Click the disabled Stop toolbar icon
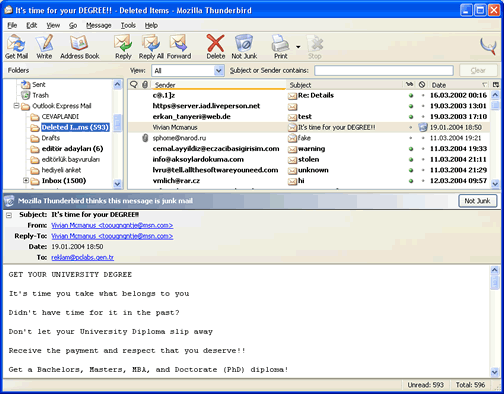Viewport: 504px width, 394px height. [x=315, y=47]
